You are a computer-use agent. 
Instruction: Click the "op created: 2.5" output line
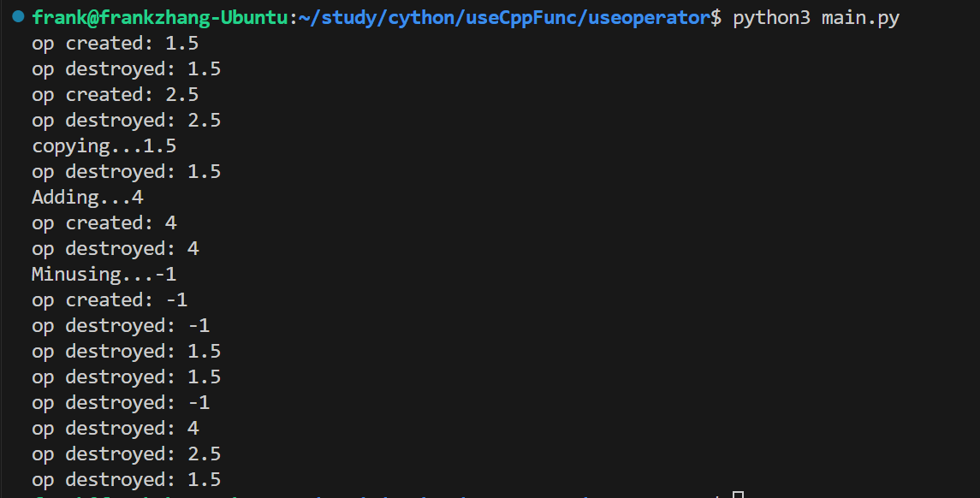(x=115, y=95)
